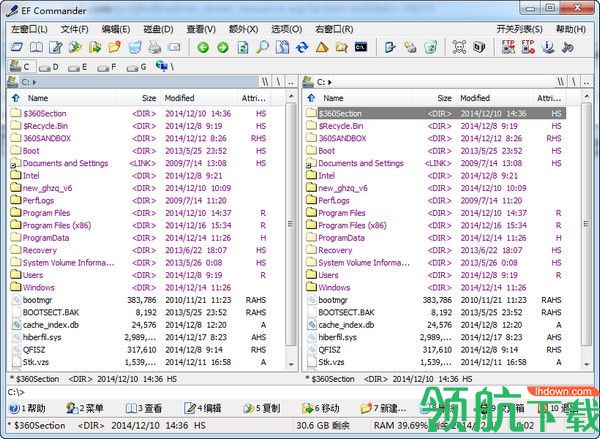The height and width of the screenshot is (439, 600).
Task: Click the 1 帮助 function key button
Action: coord(27,408)
